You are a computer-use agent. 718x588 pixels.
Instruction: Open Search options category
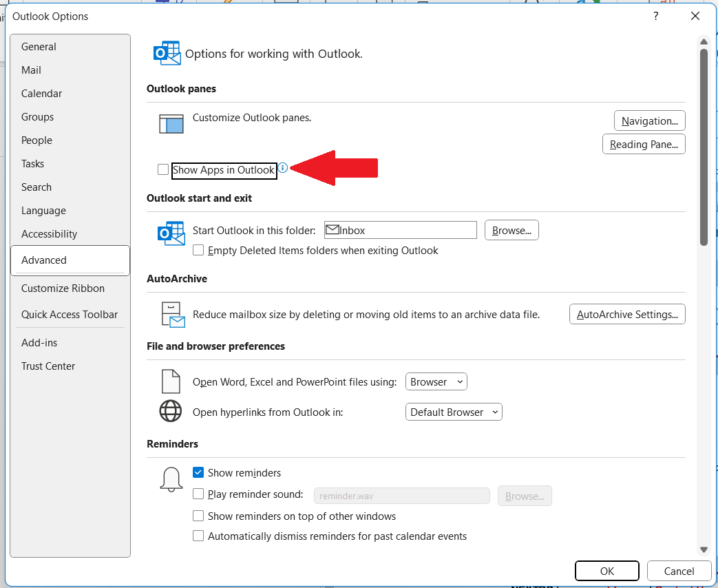(70, 187)
